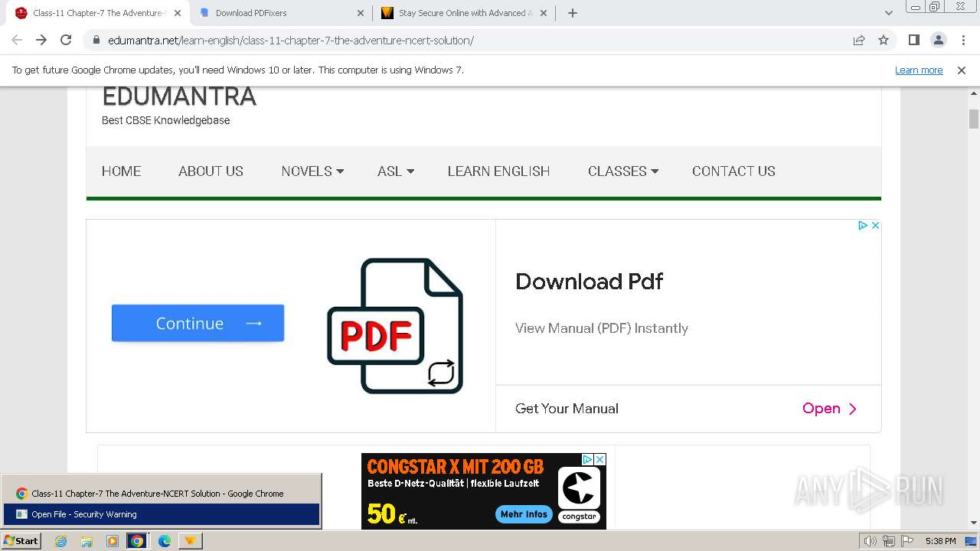Reload the page with the refresh icon
Image resolution: width=980 pixels, height=551 pixels.
tap(66, 40)
